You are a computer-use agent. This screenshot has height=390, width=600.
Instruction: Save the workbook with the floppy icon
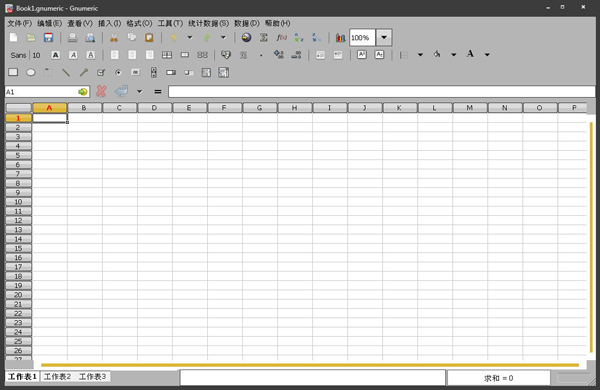pyautogui.click(x=48, y=38)
